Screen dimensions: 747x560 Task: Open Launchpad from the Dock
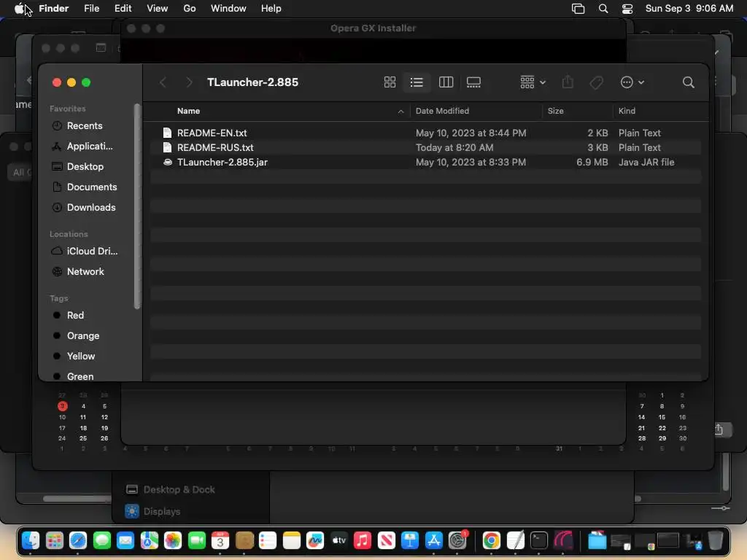pos(54,540)
